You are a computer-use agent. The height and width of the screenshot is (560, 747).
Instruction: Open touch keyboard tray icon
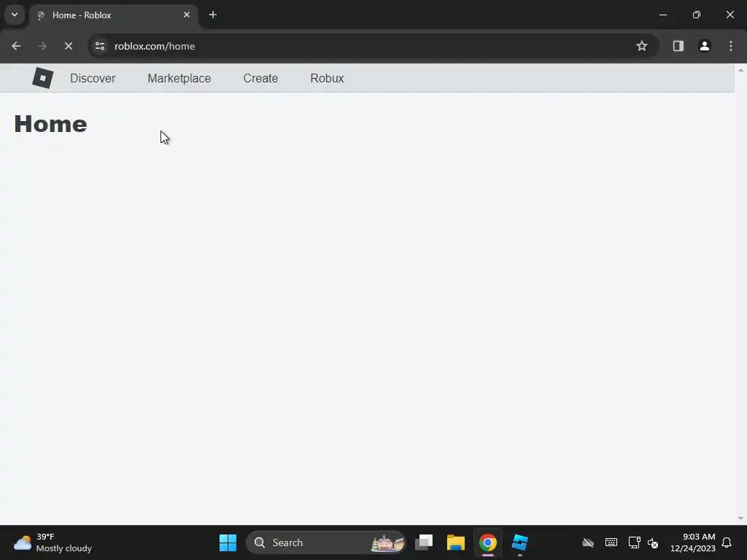[611, 542]
